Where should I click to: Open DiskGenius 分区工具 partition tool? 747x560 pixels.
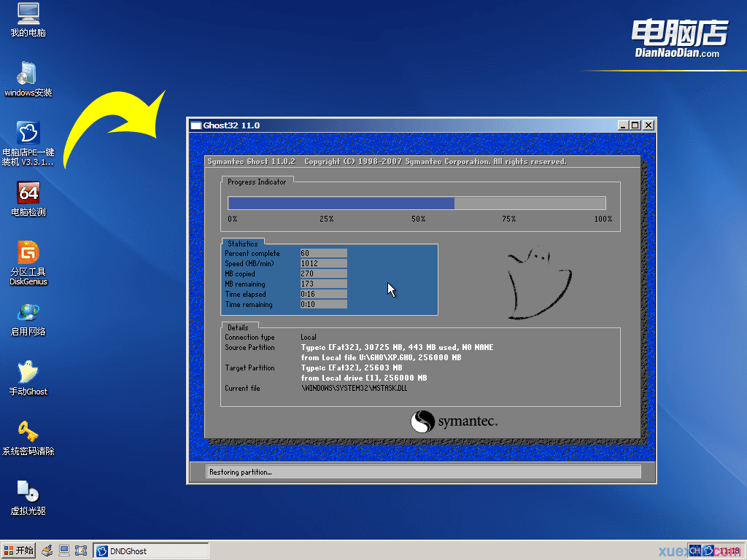point(27,259)
